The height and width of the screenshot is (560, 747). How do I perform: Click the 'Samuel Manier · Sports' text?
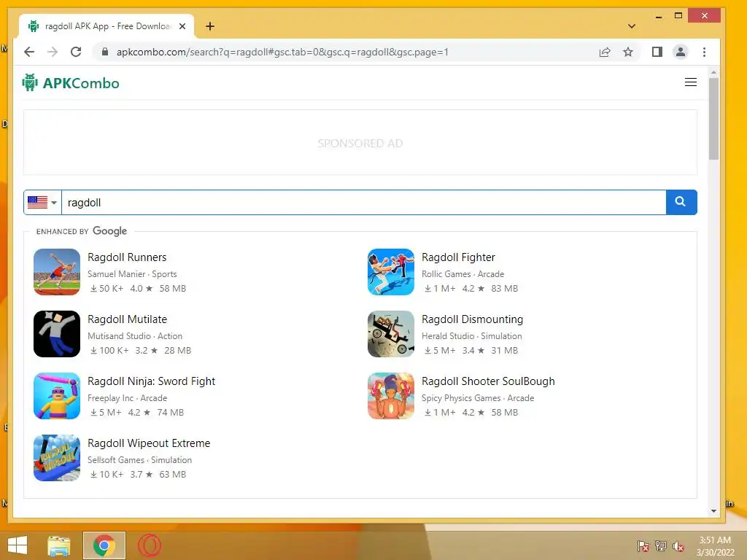(132, 274)
